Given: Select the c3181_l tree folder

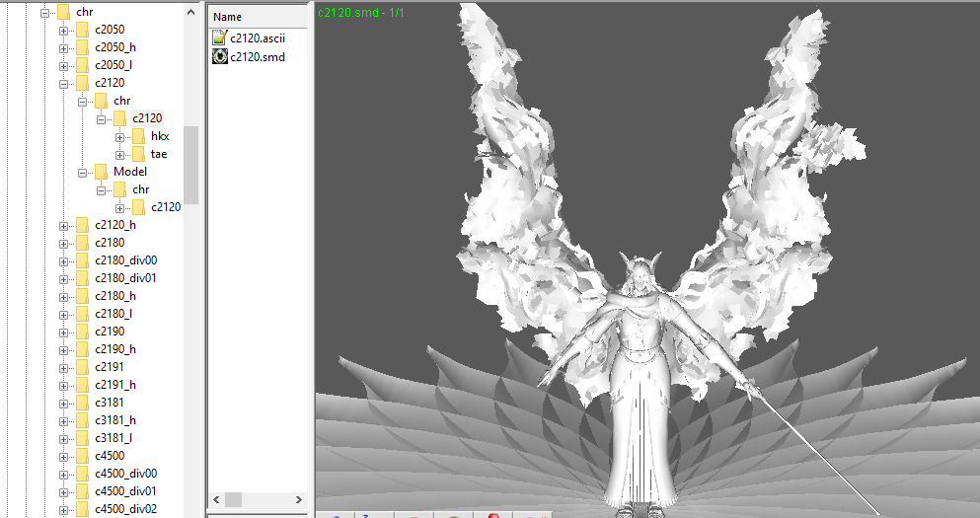Looking at the screenshot, I should point(113,437).
